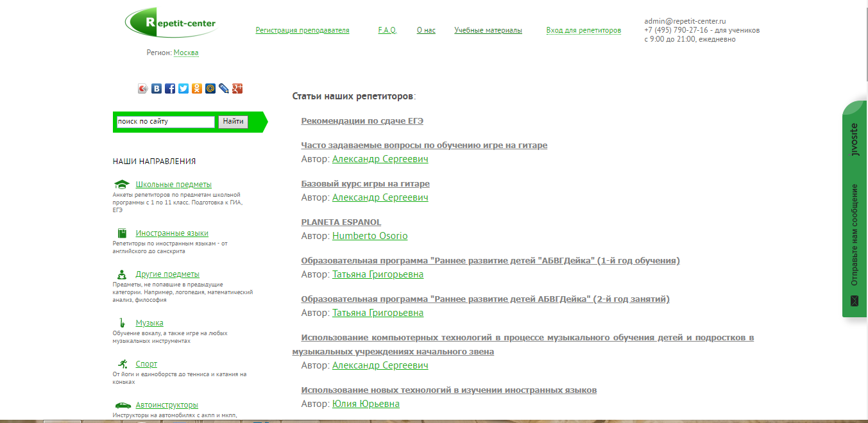868x423 pixels.
Task: Click the graduation cap icon beside Школьные предметы
Action: 123,184
